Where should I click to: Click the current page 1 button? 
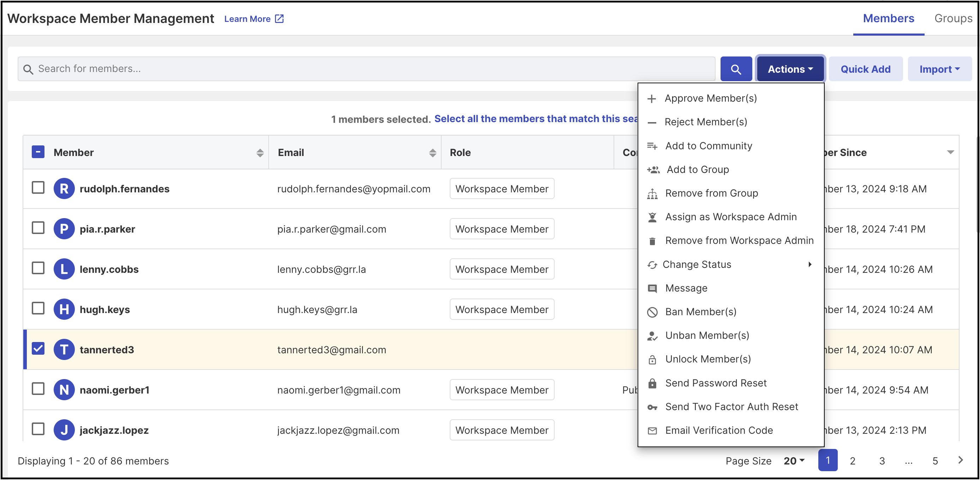828,460
